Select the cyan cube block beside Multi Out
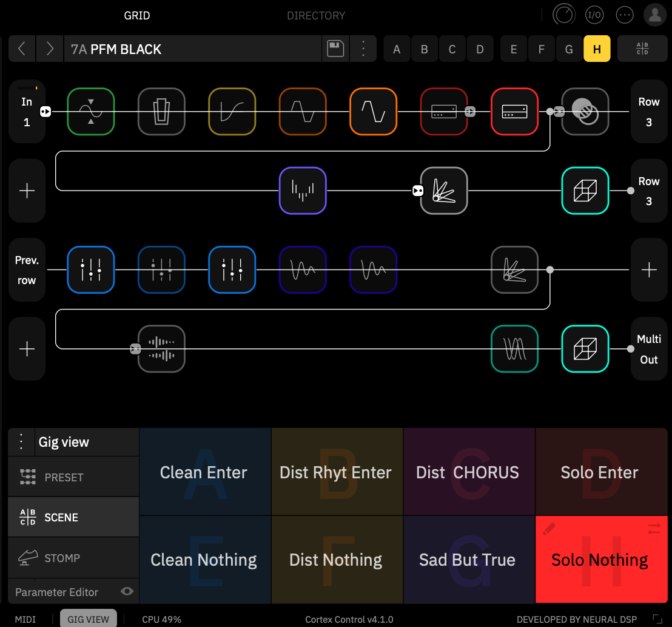The image size is (672, 627). (x=585, y=348)
